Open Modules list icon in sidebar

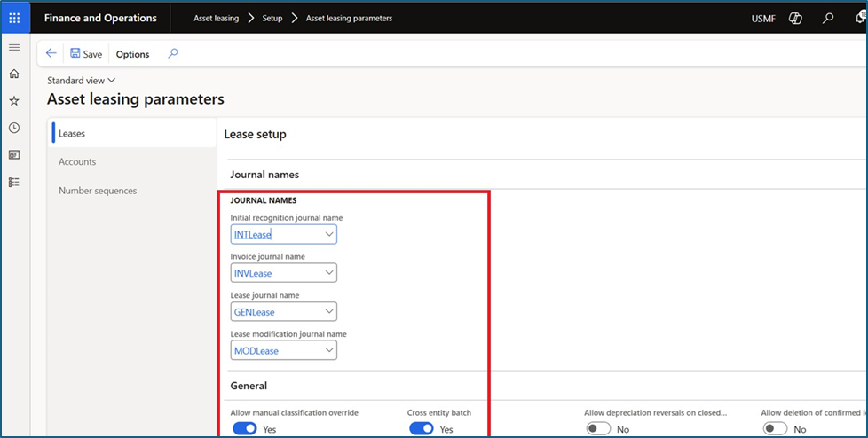pos(14,182)
